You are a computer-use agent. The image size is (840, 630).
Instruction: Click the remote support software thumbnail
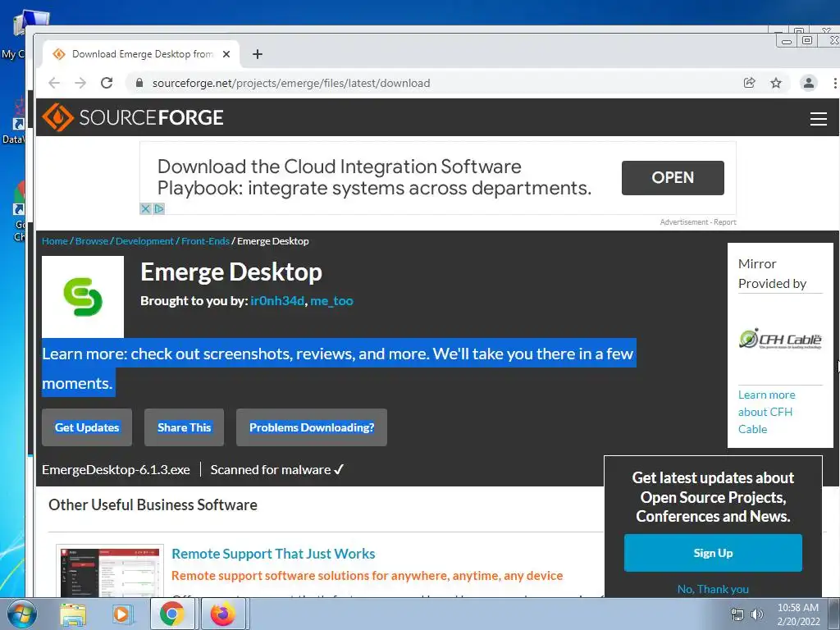[x=110, y=571]
